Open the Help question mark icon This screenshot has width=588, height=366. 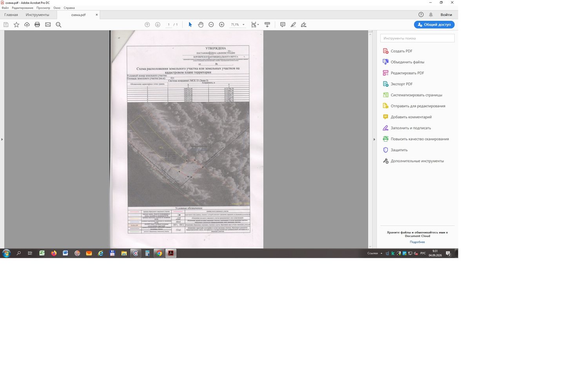click(x=421, y=15)
